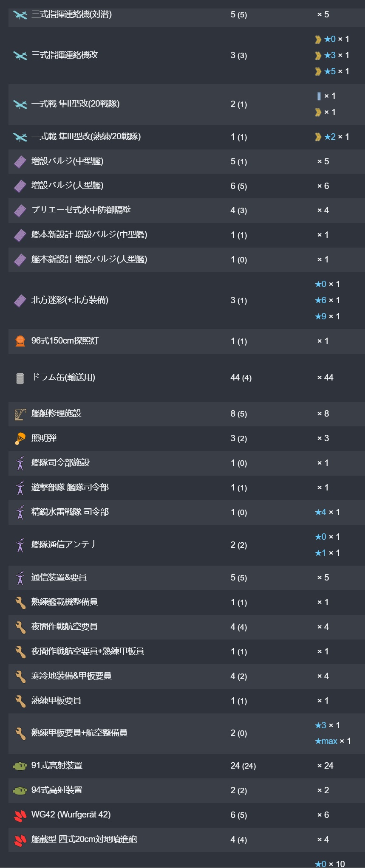Click the ★4 entry of 精鋭水雷戦隊 司令部
The height and width of the screenshot is (868, 365).
click(327, 513)
